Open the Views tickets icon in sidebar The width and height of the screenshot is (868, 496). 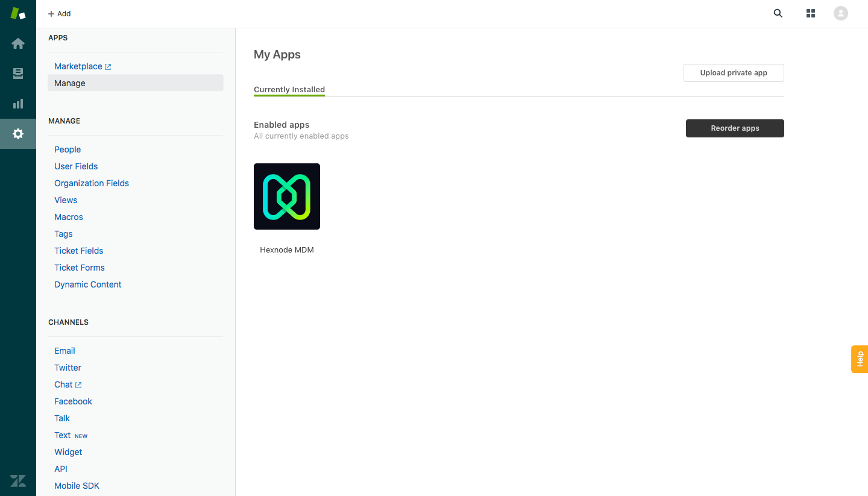[x=18, y=74]
